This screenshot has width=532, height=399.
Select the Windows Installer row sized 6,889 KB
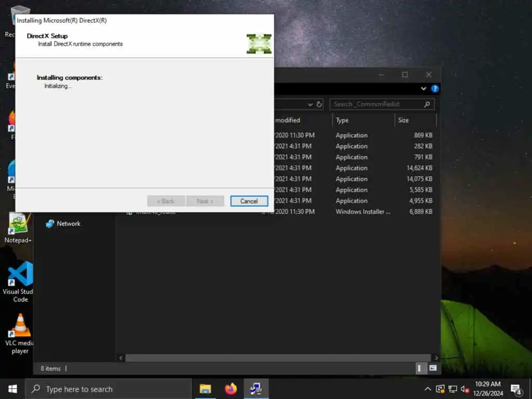tap(280, 212)
